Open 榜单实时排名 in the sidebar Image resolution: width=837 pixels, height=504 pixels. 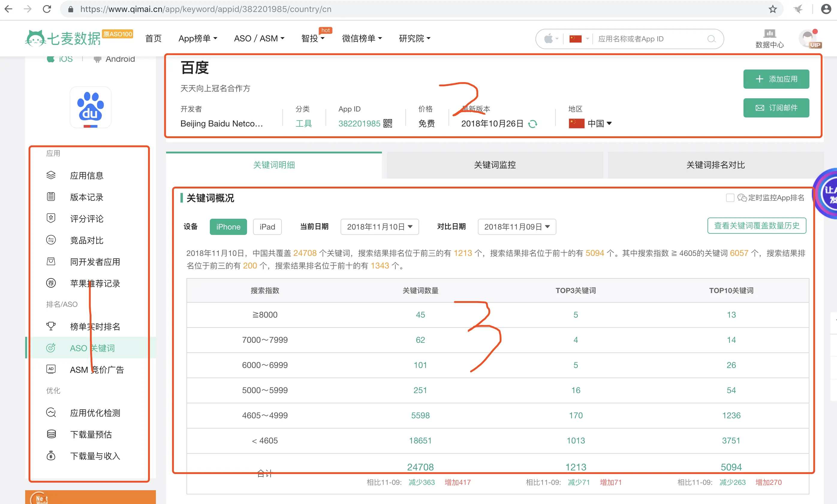click(x=95, y=327)
